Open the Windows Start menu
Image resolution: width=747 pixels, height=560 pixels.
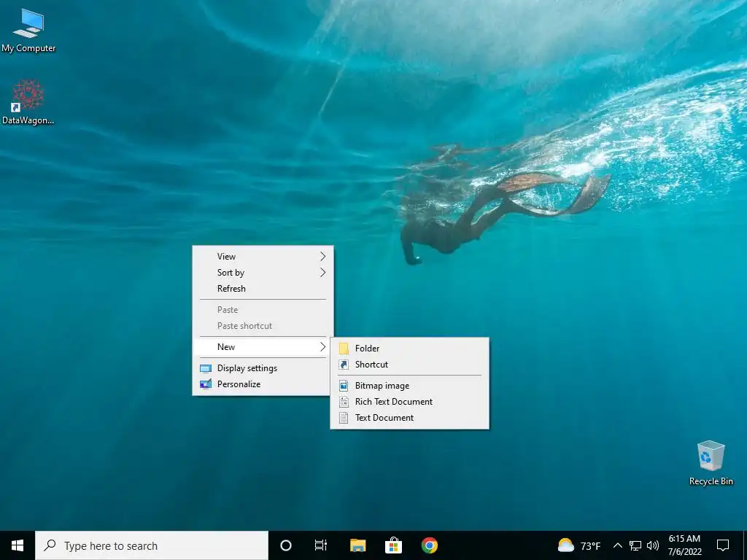click(x=18, y=545)
